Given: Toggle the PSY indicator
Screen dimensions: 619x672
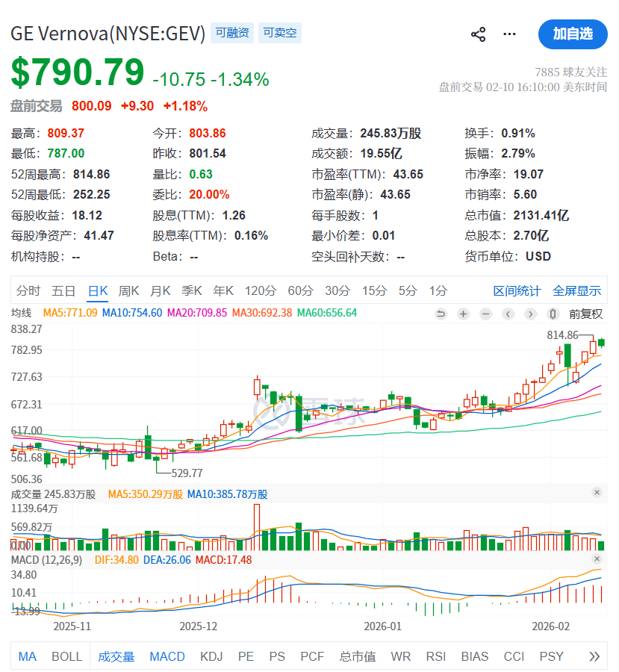Looking at the screenshot, I should 551,656.
